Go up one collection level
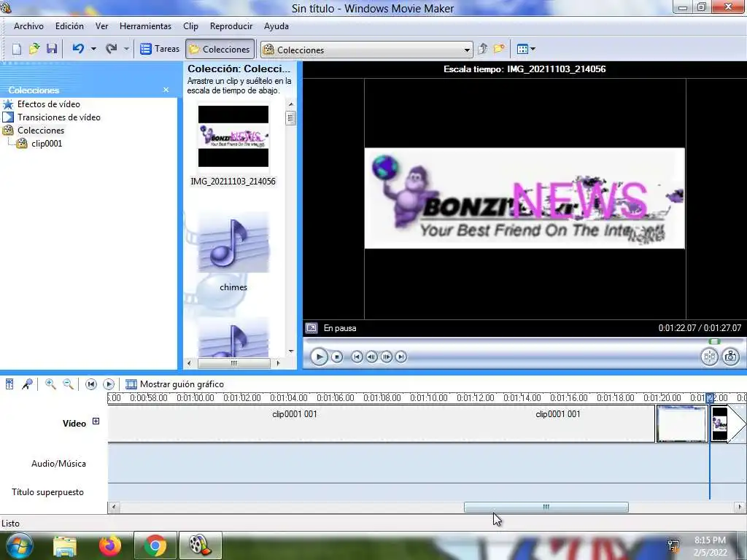The width and height of the screenshot is (747, 560). (x=483, y=49)
